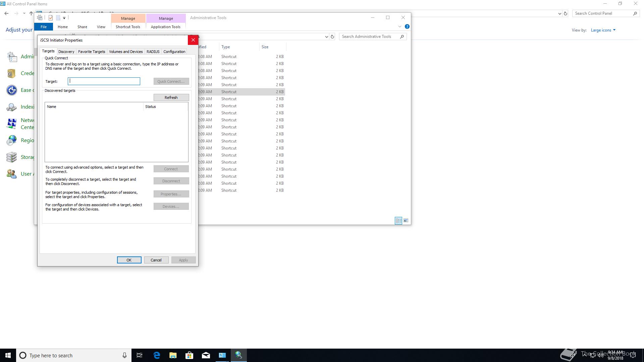This screenshot has width=644, height=362.
Task: Select the Application Tools ribbon tab
Action: [165, 27]
